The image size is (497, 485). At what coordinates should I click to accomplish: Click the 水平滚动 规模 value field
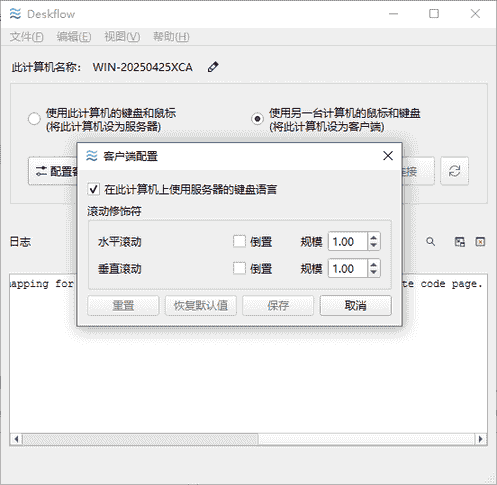(348, 241)
